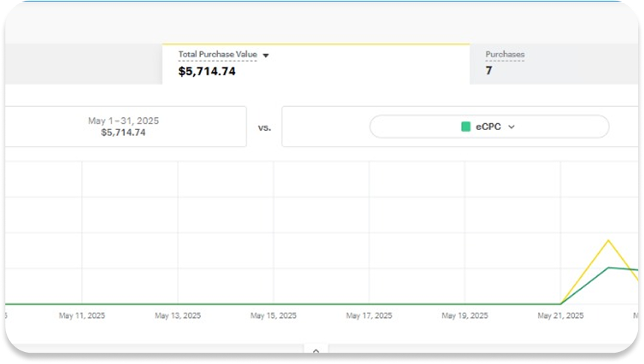Click the yellow line peak on chart
Image resolution: width=644 pixels, height=364 pixels.
point(608,241)
